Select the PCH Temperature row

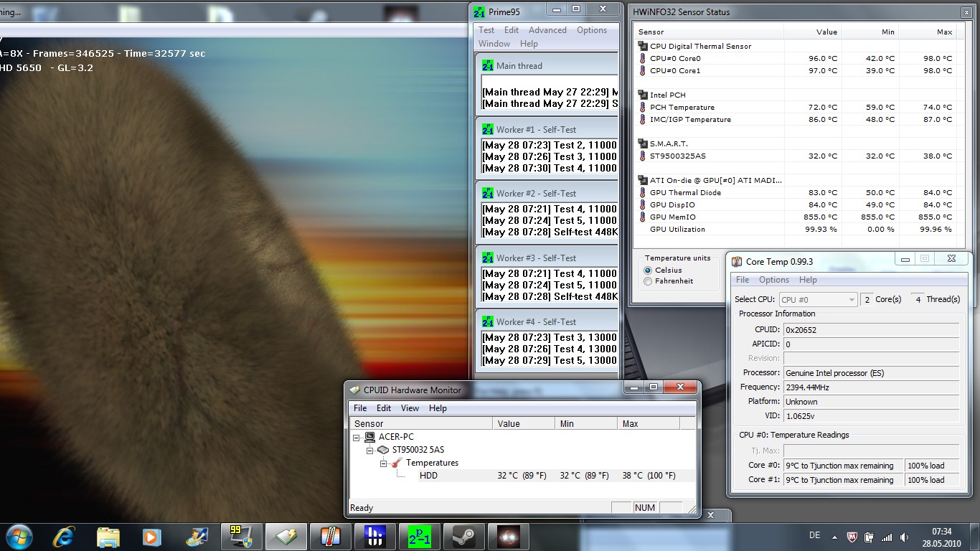795,108
